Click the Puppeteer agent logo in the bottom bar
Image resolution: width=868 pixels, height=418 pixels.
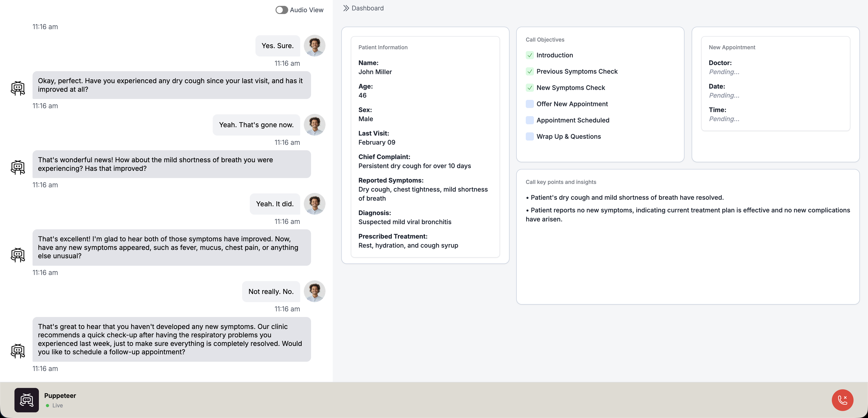click(27, 400)
